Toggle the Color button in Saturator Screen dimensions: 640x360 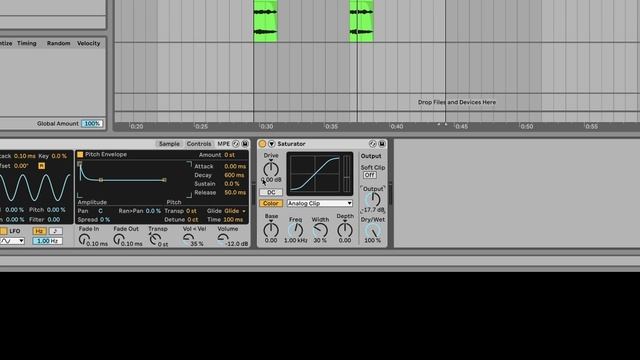click(x=271, y=203)
